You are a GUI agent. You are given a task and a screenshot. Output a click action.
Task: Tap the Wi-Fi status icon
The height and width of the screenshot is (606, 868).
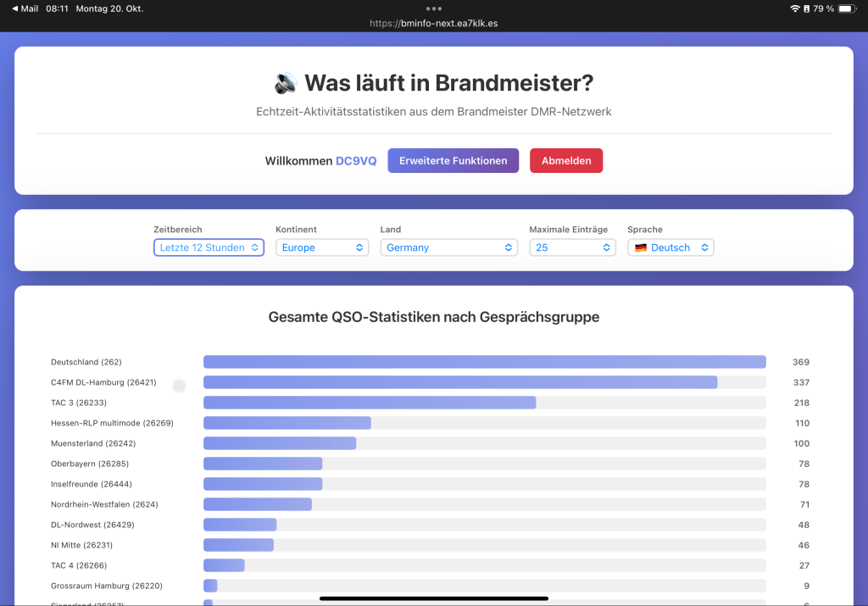[795, 8]
